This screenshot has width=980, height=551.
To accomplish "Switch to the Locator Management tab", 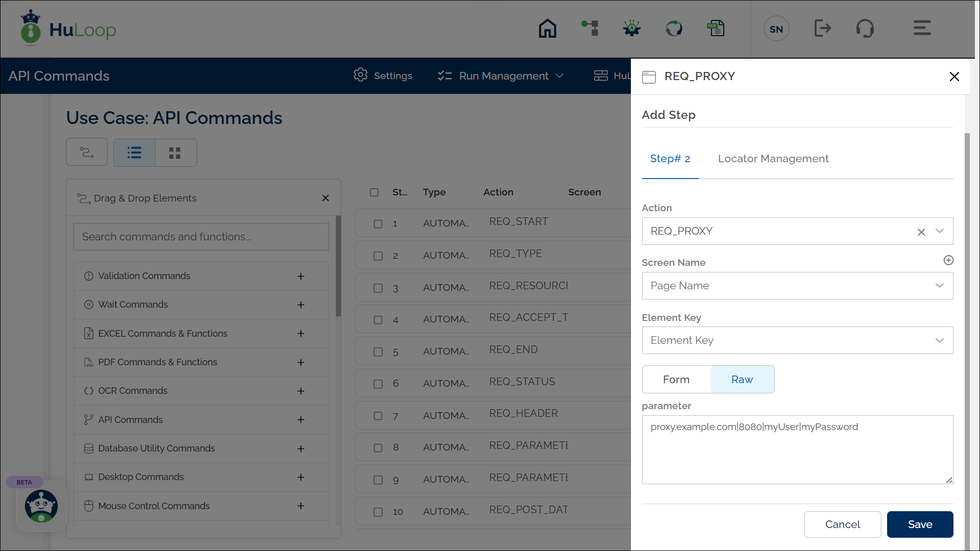I will coord(773,159).
